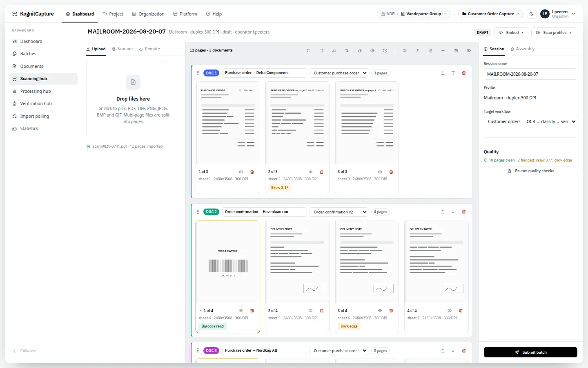Open the separator barcode page thumbnail
Viewport: 588px width, 368px height.
(x=228, y=262)
